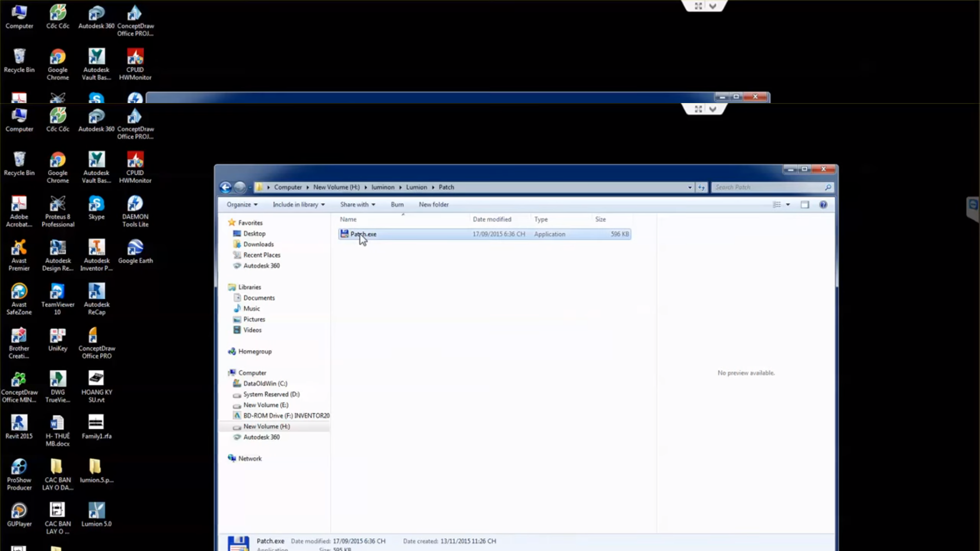Click the New folder button
This screenshot has width=980, height=551.
click(x=433, y=205)
